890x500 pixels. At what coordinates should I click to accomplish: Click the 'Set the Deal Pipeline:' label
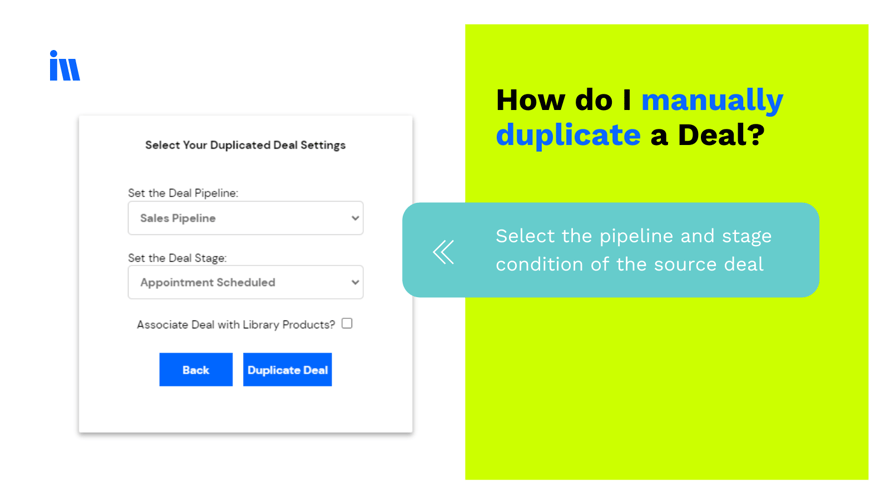(183, 193)
